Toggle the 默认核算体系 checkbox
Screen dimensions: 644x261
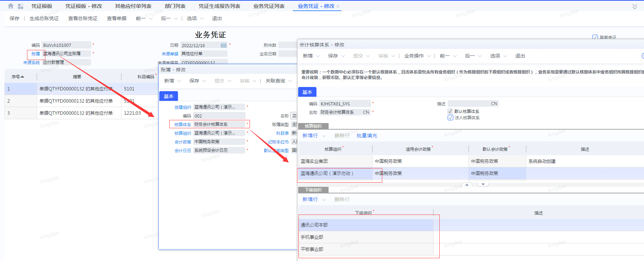coord(450,111)
